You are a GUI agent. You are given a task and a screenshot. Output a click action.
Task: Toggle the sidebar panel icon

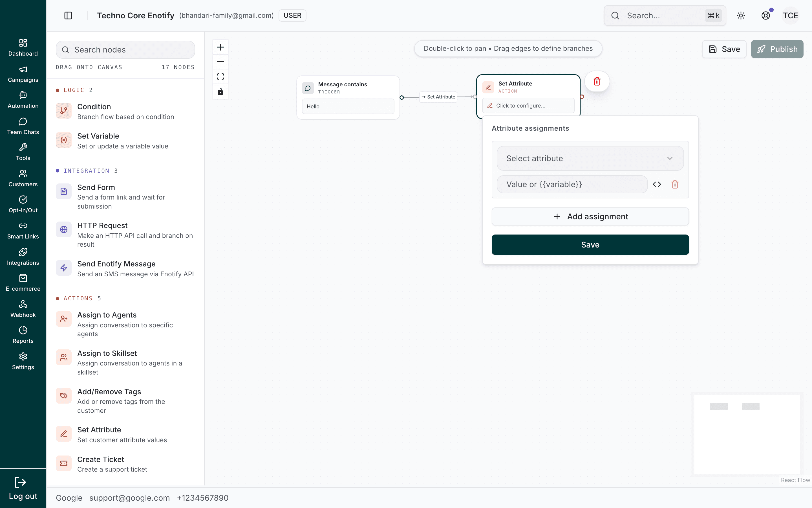(68, 16)
